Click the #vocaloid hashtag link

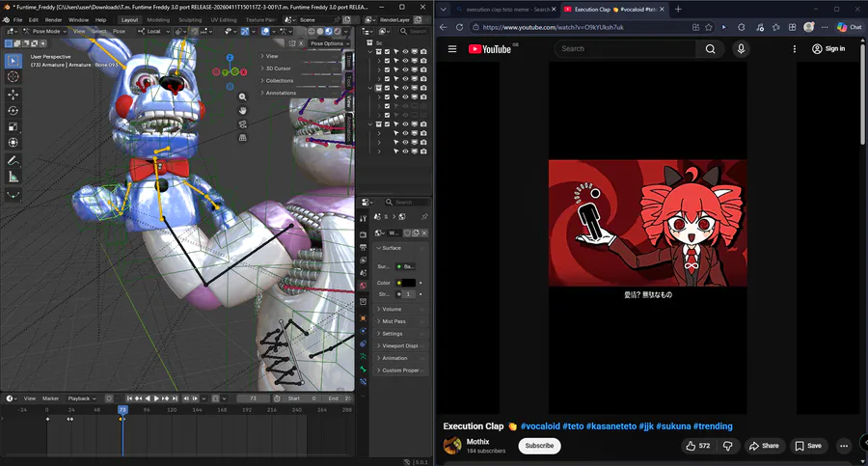(540, 426)
